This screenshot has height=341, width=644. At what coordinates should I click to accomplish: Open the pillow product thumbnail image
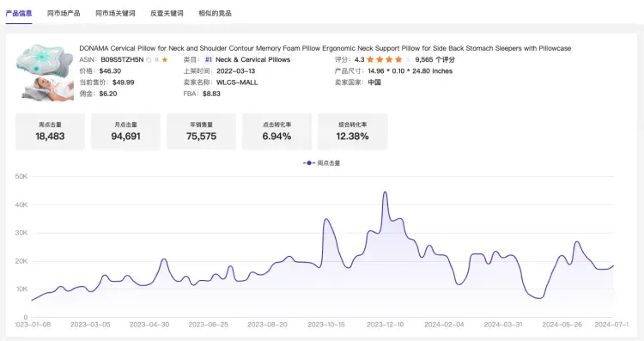click(45, 72)
